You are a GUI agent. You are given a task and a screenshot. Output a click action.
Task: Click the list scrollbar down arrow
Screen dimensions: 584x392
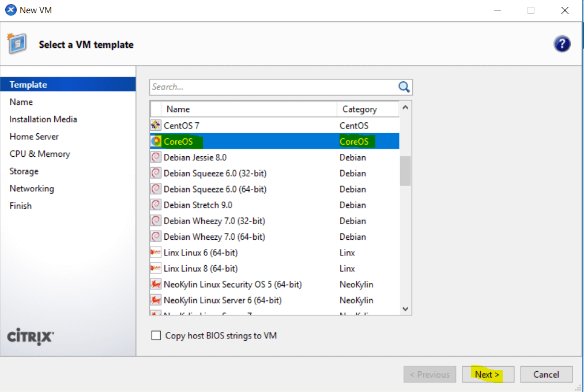(405, 309)
